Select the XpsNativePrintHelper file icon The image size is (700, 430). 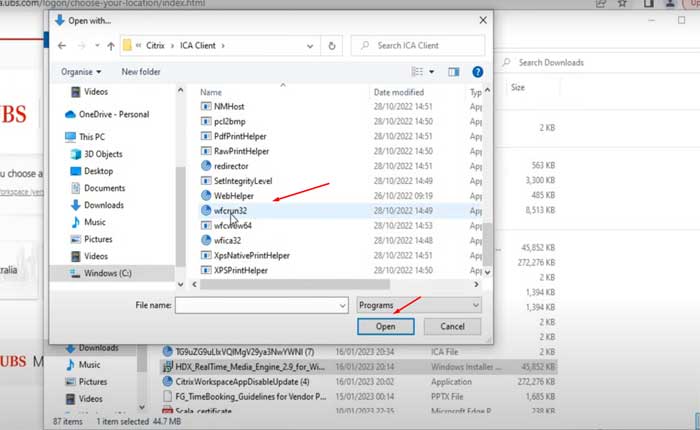pos(206,255)
